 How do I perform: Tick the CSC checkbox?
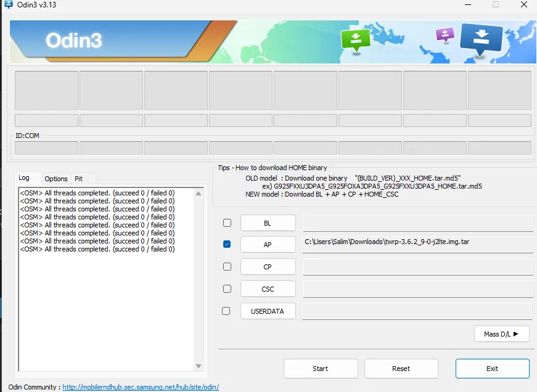point(227,288)
